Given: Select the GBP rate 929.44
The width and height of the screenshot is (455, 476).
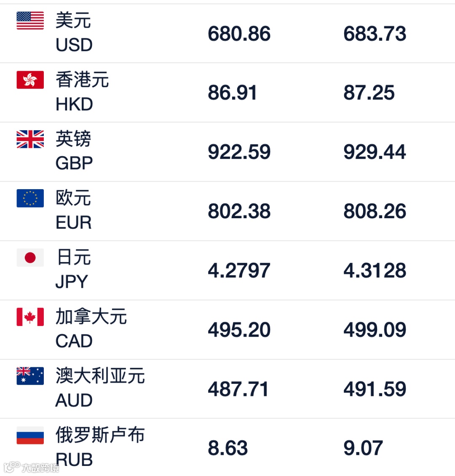Looking at the screenshot, I should point(375,152).
